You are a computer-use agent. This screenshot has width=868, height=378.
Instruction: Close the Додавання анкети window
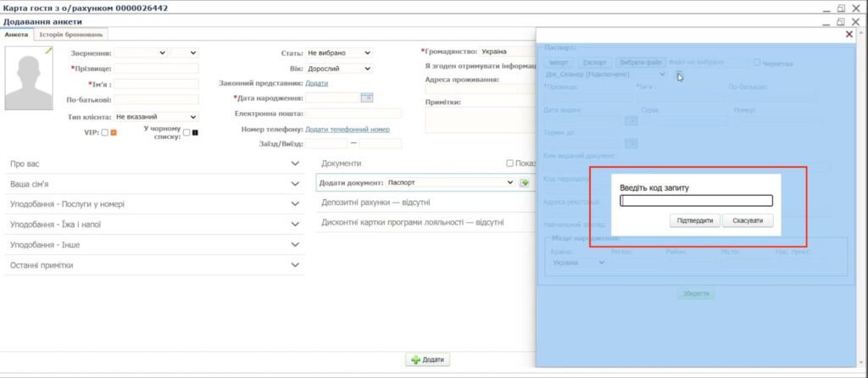coord(856,22)
